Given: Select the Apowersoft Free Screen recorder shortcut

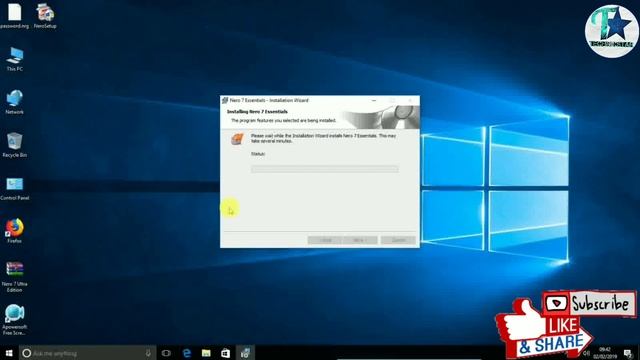Looking at the screenshot, I should 15,320.
